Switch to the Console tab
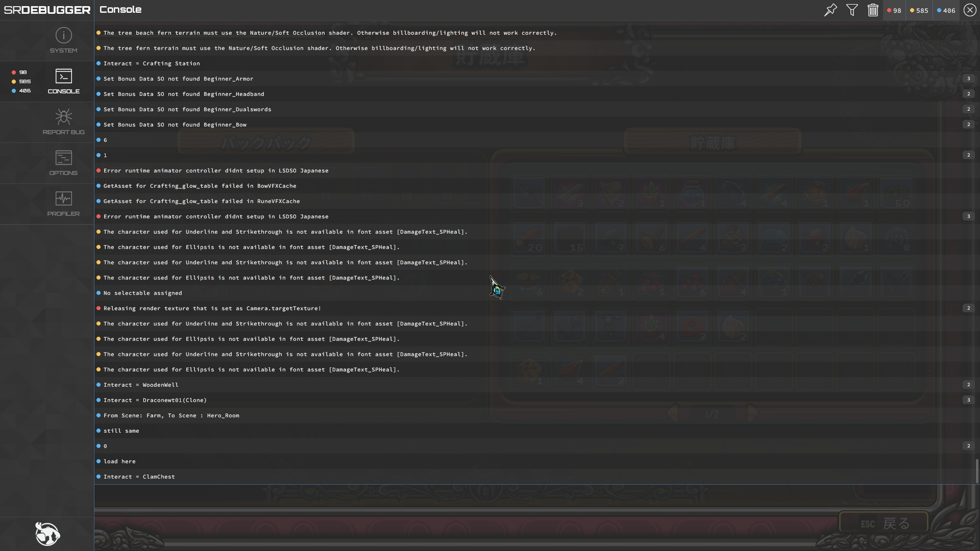Image resolution: width=980 pixels, height=551 pixels. tap(63, 81)
